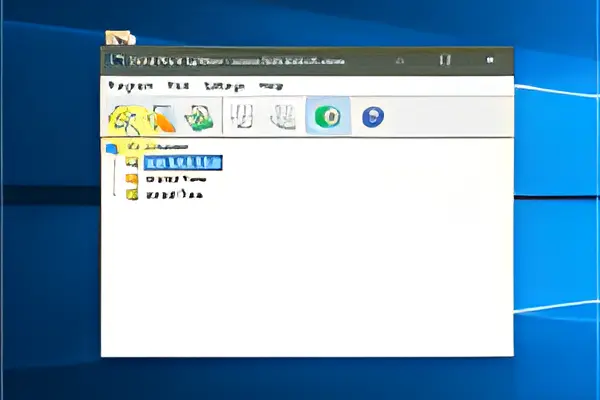Screen dimensions: 600x400
Task: Select the last tree row with yellow icon
Action: click(x=165, y=194)
